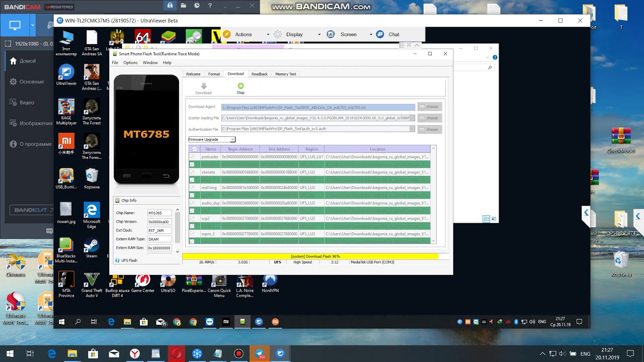Expand the Scatter-loading File dropdown

click(413, 118)
